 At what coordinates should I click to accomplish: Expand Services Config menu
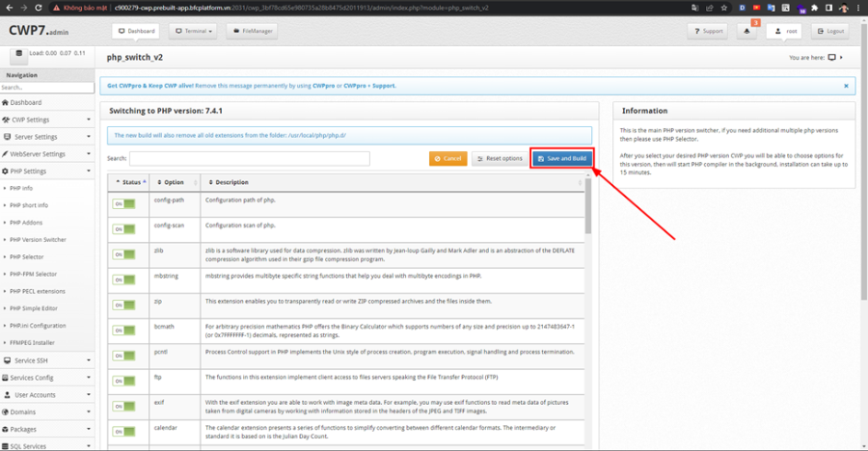click(x=47, y=378)
